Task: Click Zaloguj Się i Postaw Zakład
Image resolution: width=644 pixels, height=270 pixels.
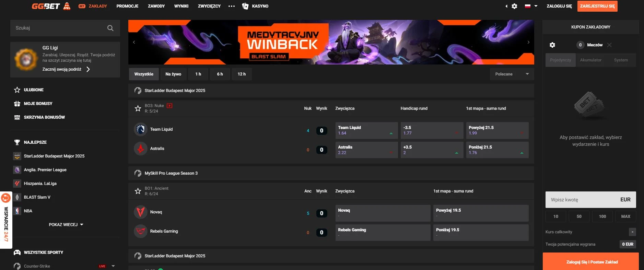Action: (x=591, y=262)
